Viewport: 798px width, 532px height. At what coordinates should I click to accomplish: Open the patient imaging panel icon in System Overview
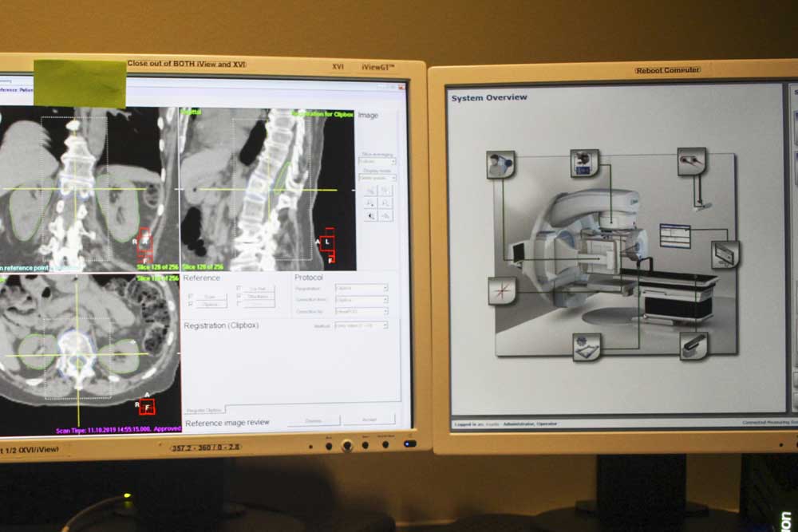click(500, 164)
